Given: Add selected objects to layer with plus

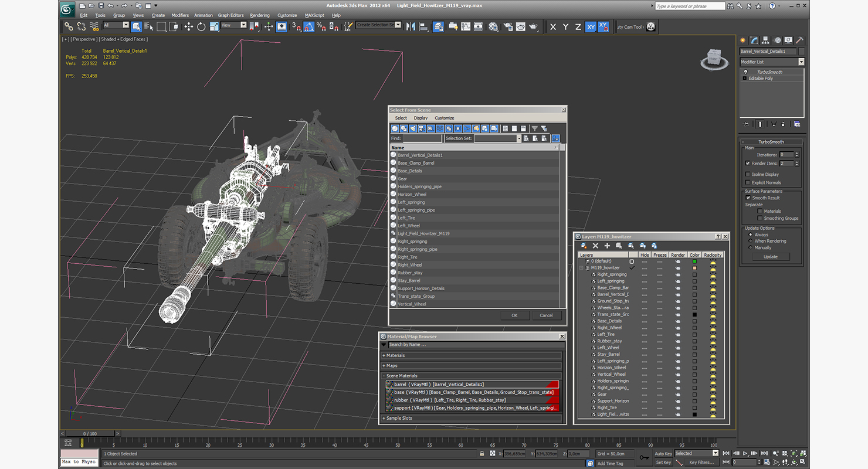Looking at the screenshot, I should click(x=607, y=246).
